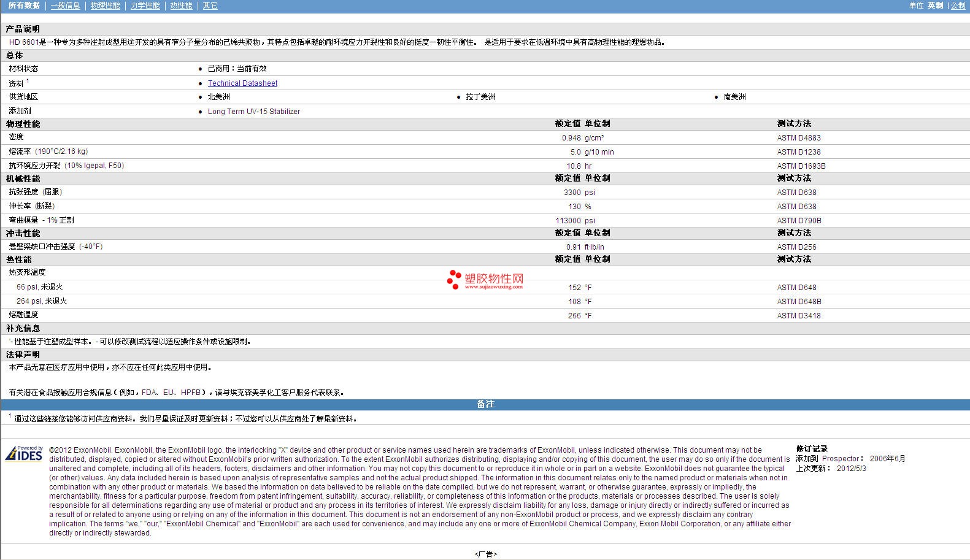Viewport: 970px width, 560px height.
Task: Switch to the 一般信息 tab
Action: click(65, 6)
